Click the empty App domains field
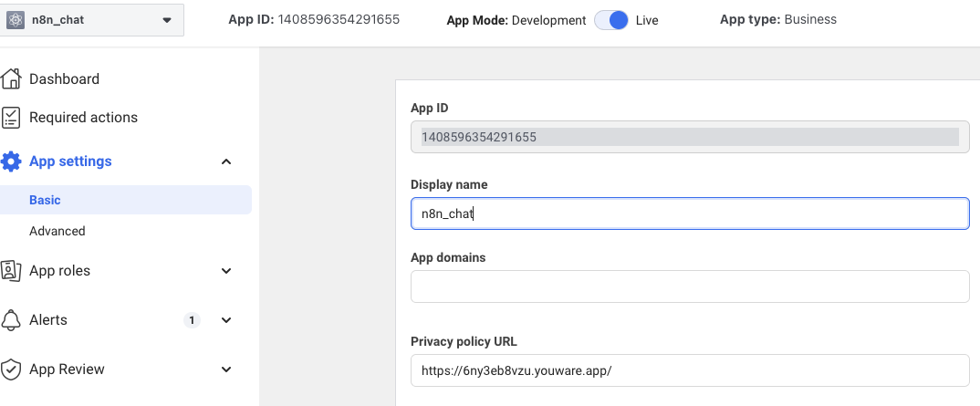Image resolution: width=980 pixels, height=406 pixels. pos(689,286)
